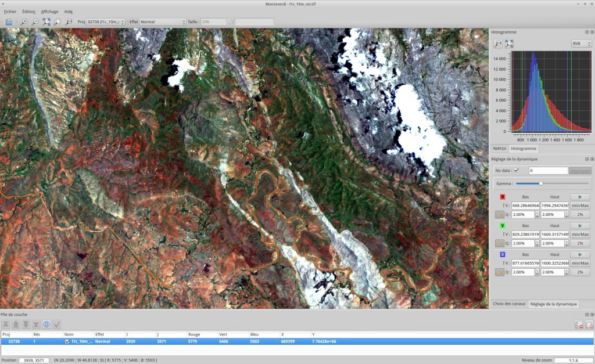Click the 1:1 full resolution zoom icon

point(69,22)
